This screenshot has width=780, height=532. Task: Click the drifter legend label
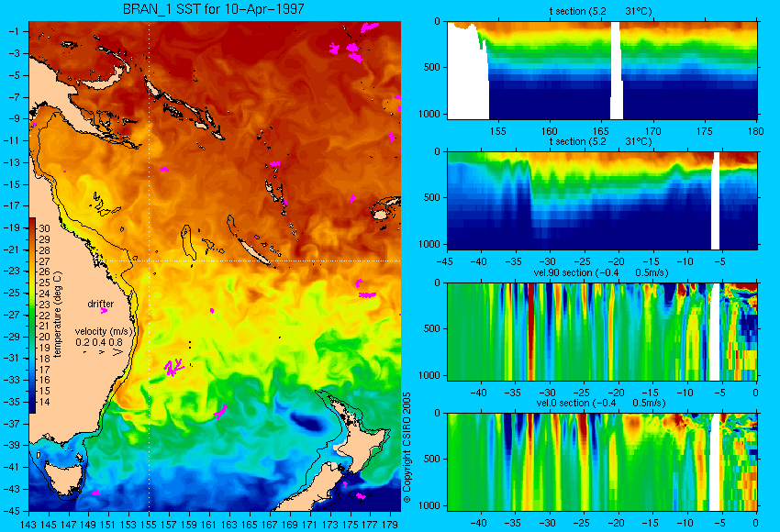point(101,304)
